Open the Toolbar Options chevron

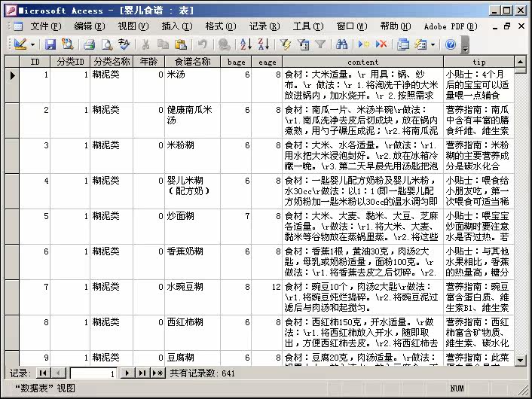click(x=465, y=45)
